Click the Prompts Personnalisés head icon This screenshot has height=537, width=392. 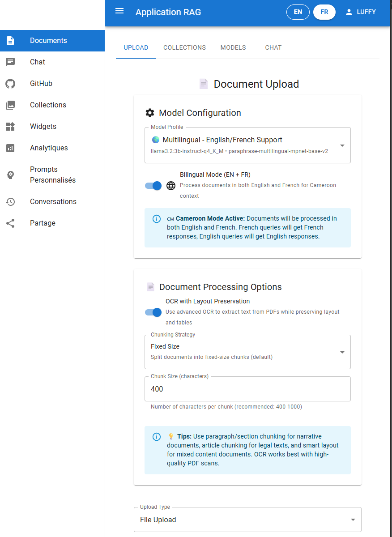(10, 175)
